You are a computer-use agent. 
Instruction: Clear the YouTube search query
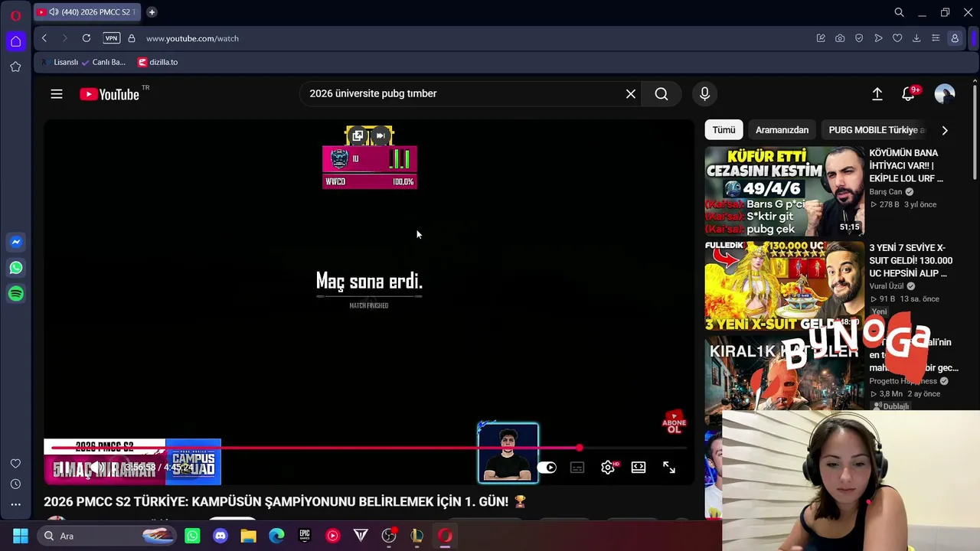coord(631,93)
